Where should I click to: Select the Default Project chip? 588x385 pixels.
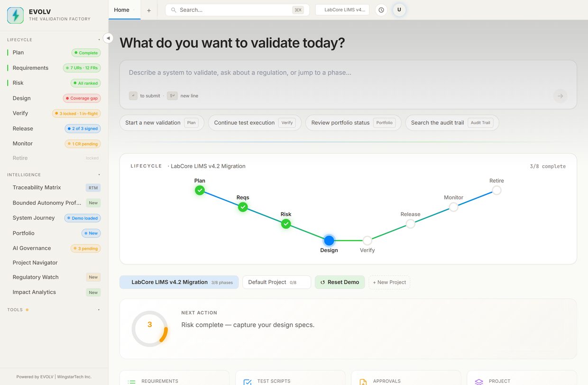pos(276,282)
